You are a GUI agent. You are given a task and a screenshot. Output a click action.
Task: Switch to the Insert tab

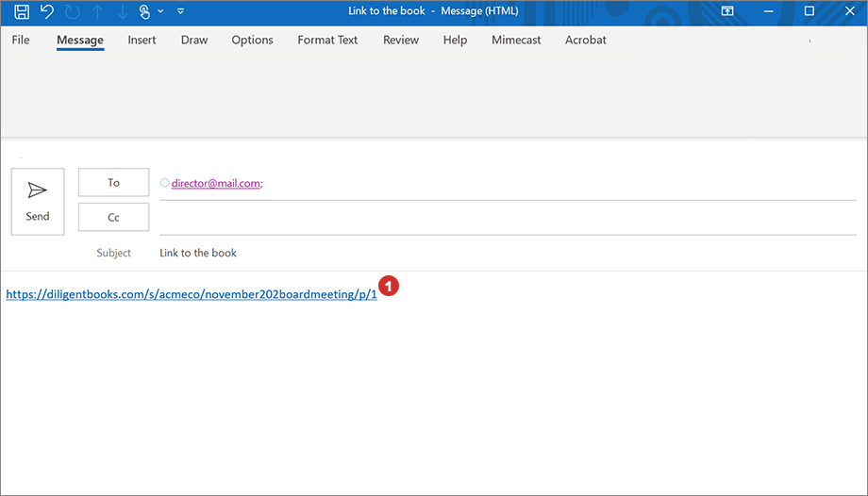click(x=142, y=41)
